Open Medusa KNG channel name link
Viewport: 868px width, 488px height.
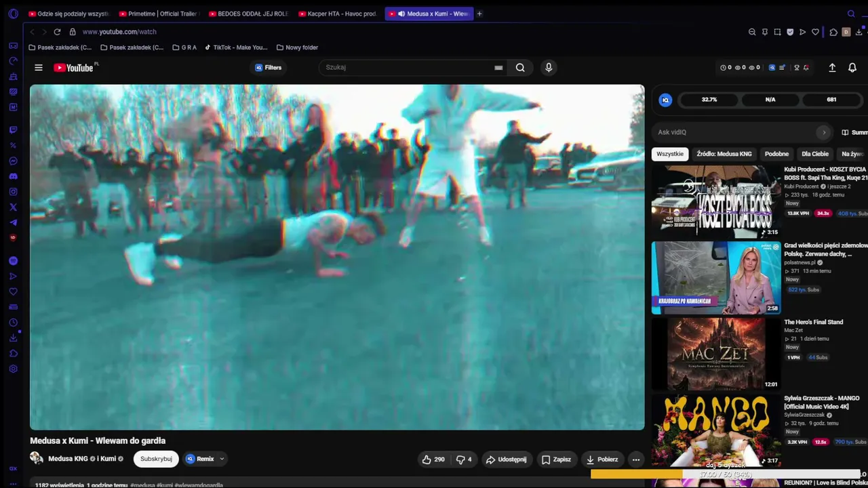[x=68, y=459]
